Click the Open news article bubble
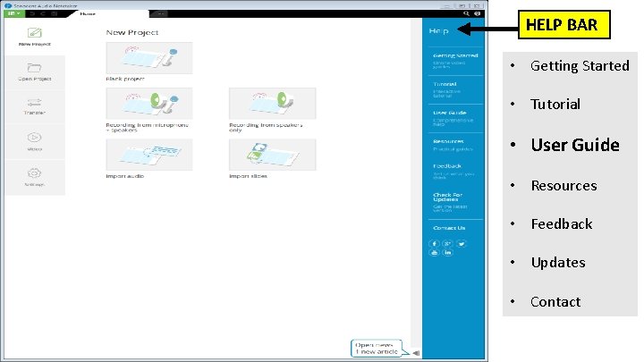The width and height of the screenshot is (644, 362). point(377,349)
